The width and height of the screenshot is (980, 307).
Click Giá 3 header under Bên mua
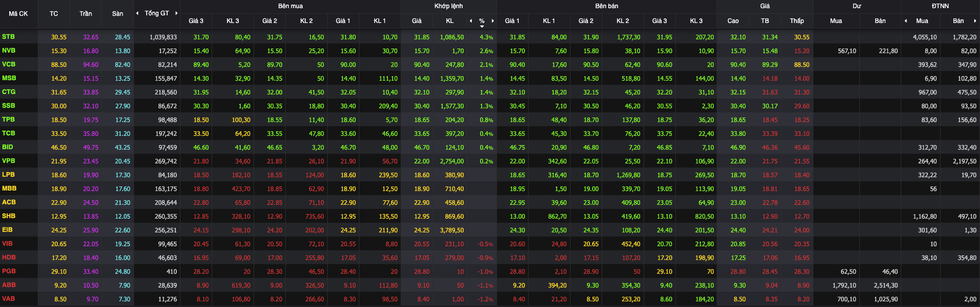pos(196,21)
